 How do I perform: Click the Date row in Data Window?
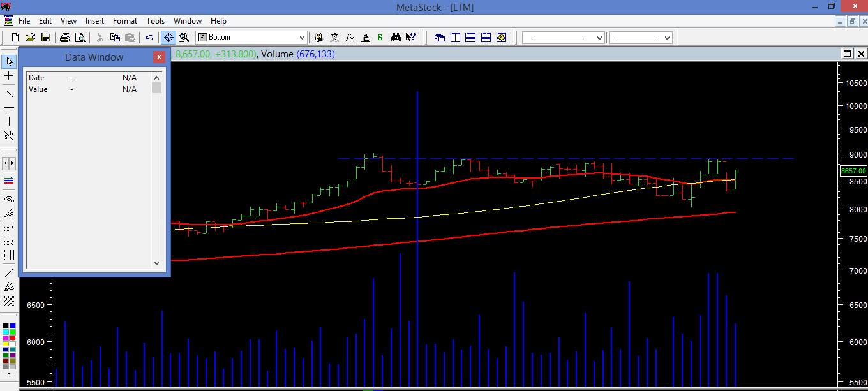(88, 78)
